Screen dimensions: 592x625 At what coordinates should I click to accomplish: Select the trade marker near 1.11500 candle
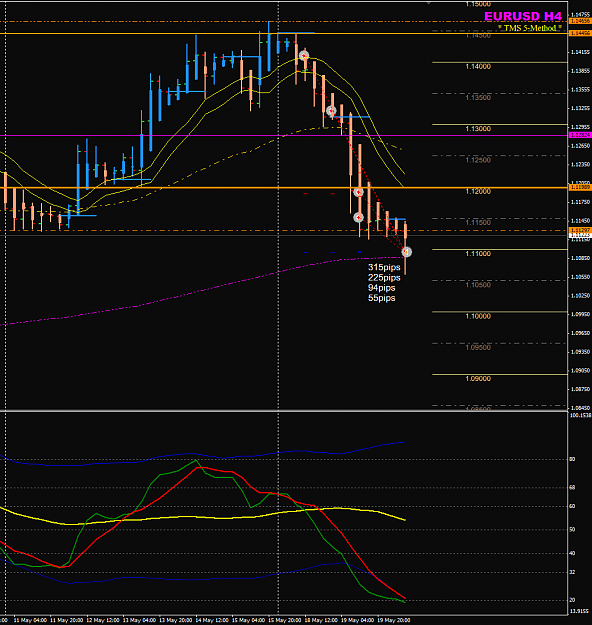pyautogui.click(x=358, y=217)
